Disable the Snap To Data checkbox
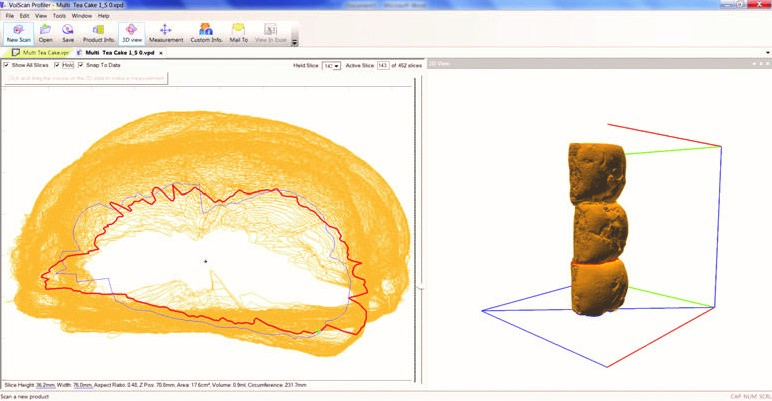The height and width of the screenshot is (401, 772). [80, 65]
